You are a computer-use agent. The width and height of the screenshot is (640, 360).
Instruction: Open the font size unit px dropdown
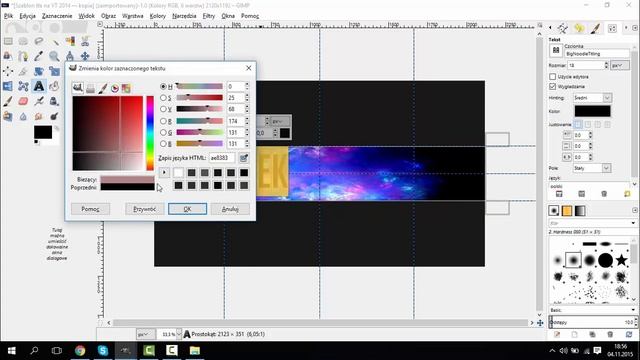pyautogui.click(x=620, y=65)
